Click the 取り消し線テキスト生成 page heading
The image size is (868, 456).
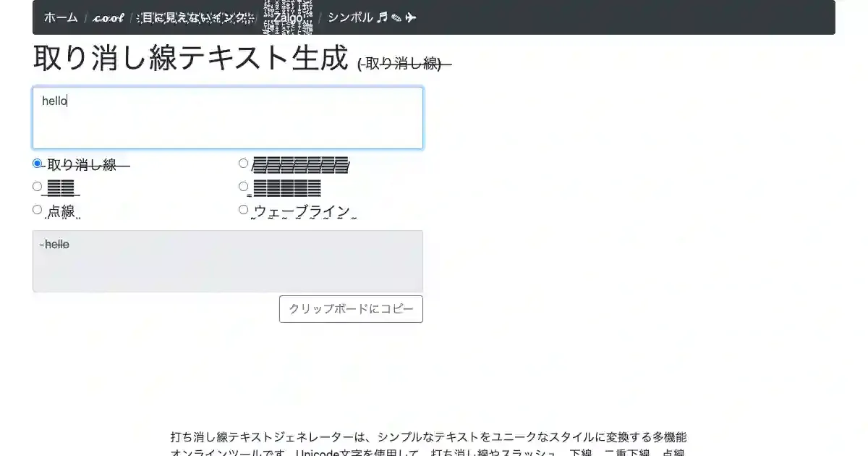point(191,59)
